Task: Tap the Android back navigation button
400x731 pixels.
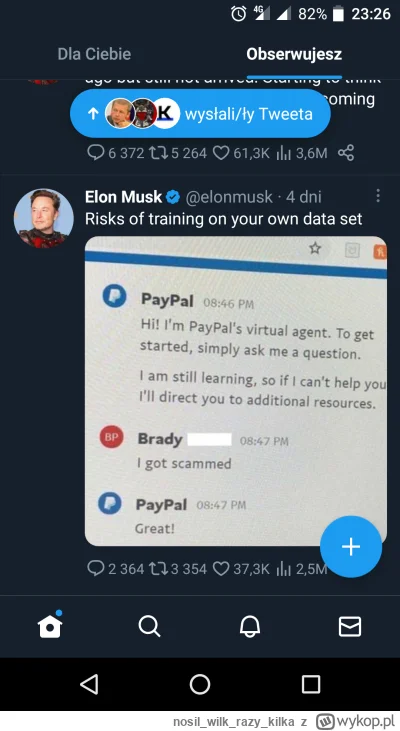Action: tap(89, 684)
